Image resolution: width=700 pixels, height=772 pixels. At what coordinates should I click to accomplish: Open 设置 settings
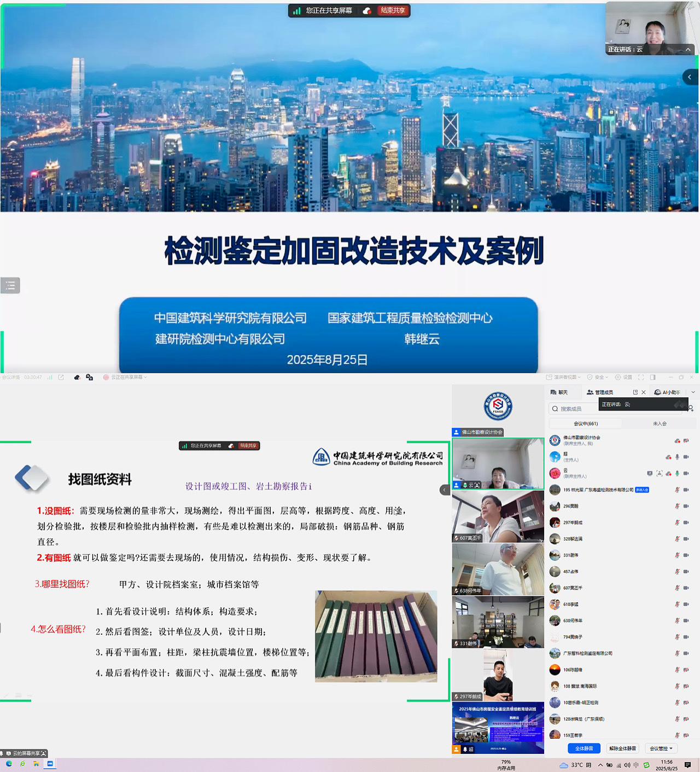click(623, 377)
